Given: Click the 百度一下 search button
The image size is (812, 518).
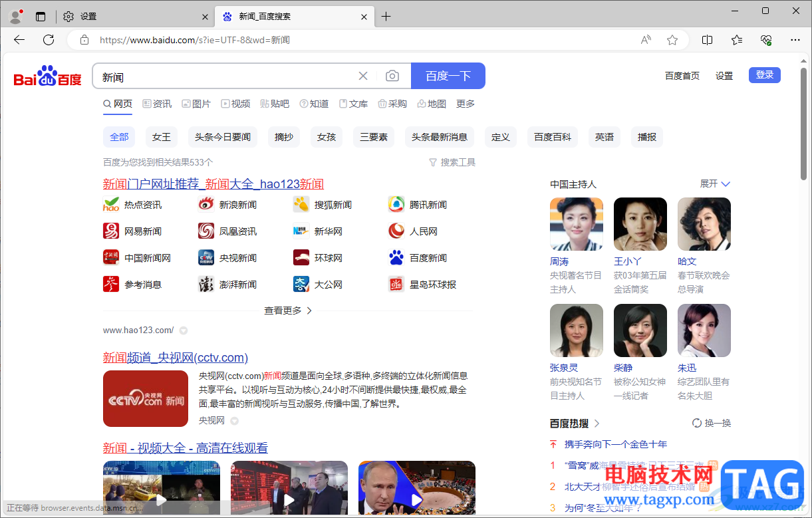Looking at the screenshot, I should click(448, 76).
